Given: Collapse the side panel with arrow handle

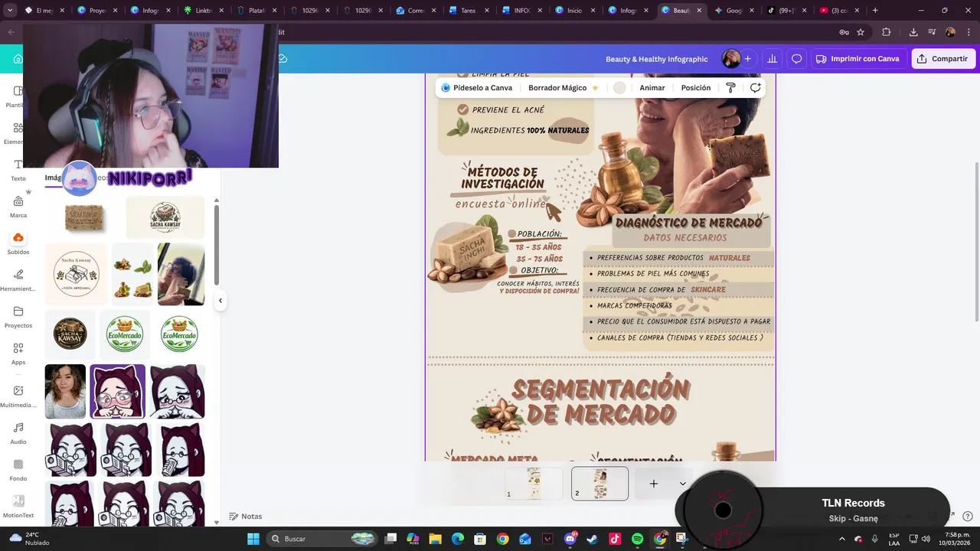Looking at the screenshot, I should coord(220,300).
